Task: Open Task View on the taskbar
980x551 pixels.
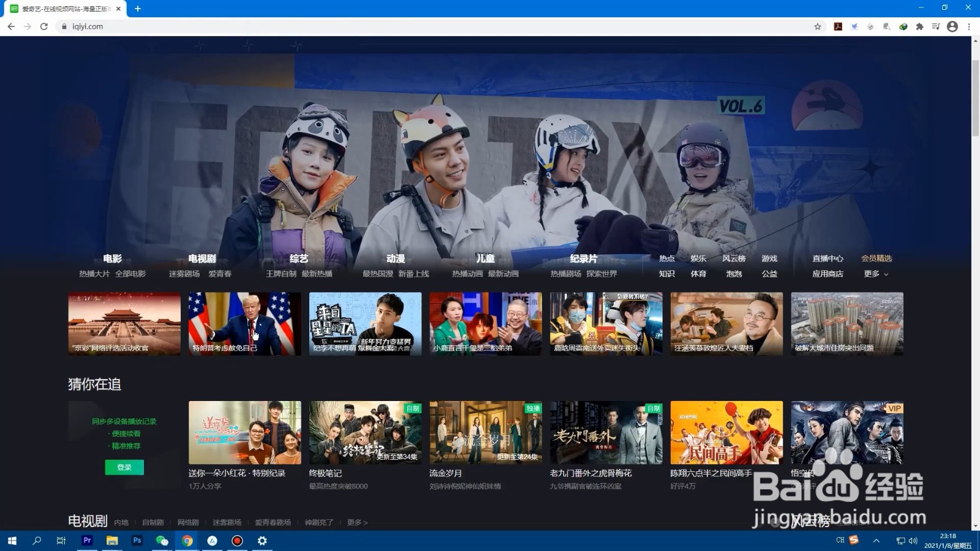Action: [x=61, y=541]
